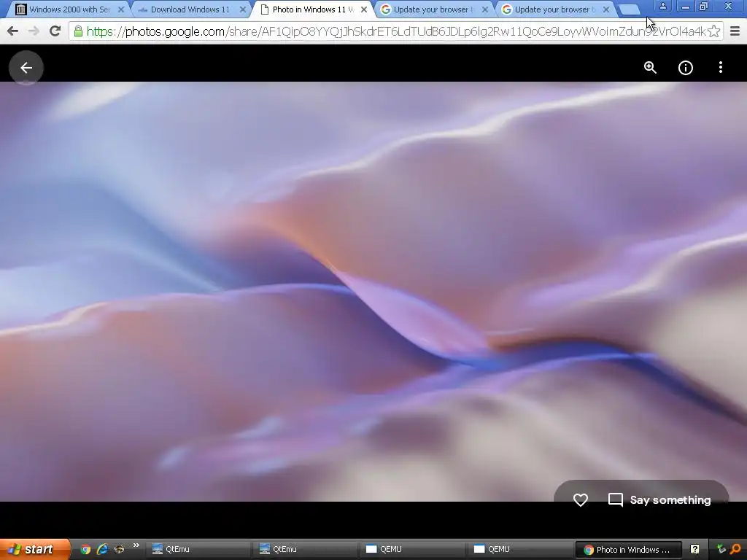
Task: View the green padlock site security info
Action: click(x=78, y=31)
